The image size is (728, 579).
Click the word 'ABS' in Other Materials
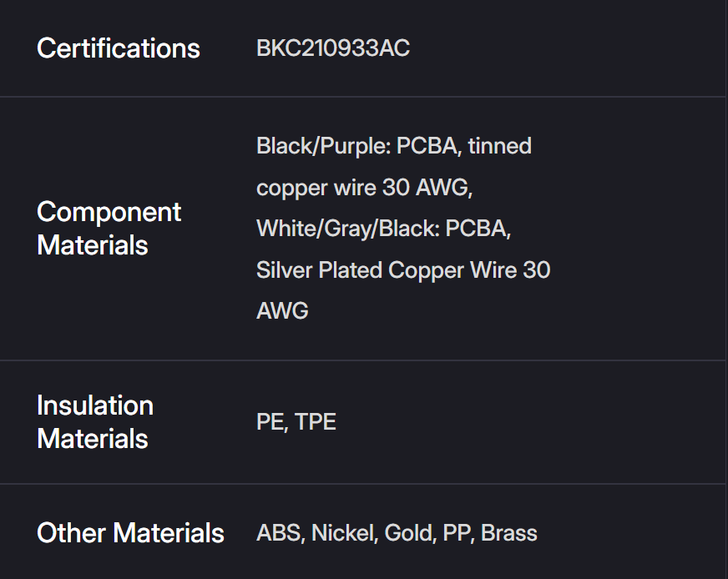click(279, 533)
